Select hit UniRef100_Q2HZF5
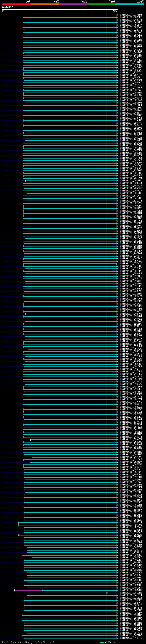146x644 pixels. point(131,530)
